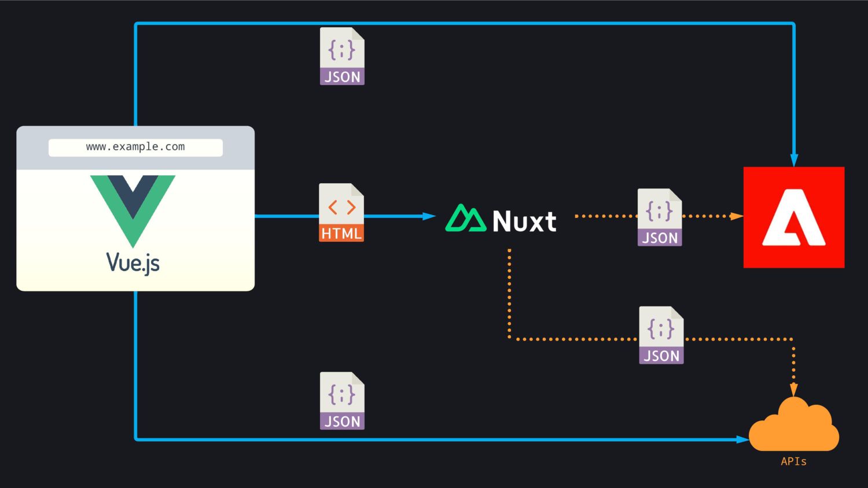The image size is (868, 488).
Task: Click the green Nuxt mountain logo
Action: tap(465, 218)
